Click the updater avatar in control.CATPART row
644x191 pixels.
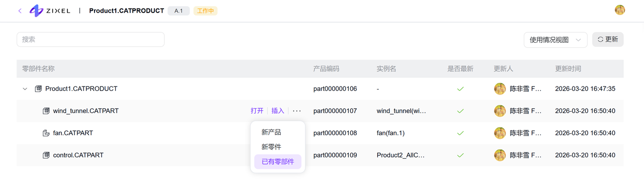(500, 155)
